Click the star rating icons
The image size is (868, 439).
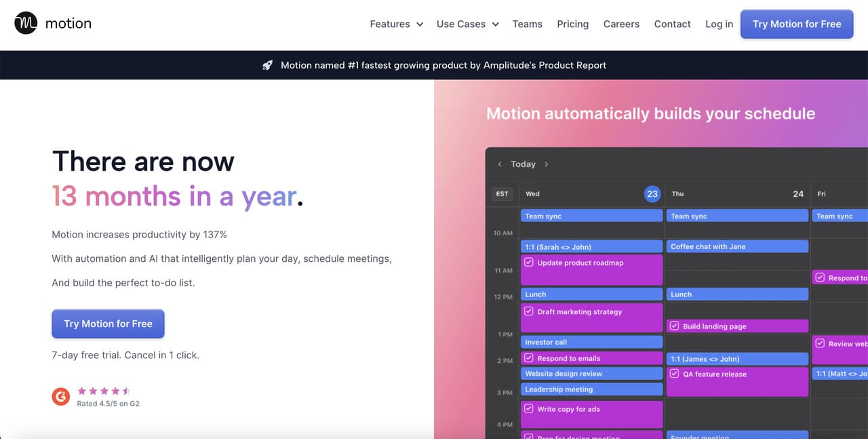[104, 391]
